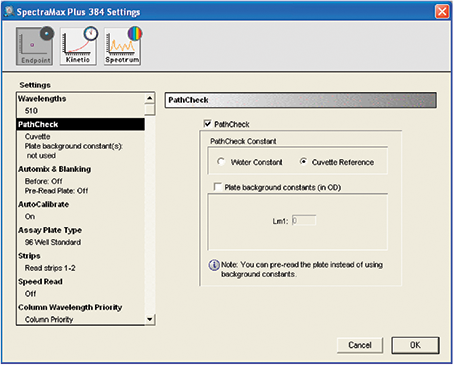453x365 pixels.
Task: Click '96 Well Standard' plate entry
Action: click(x=53, y=242)
